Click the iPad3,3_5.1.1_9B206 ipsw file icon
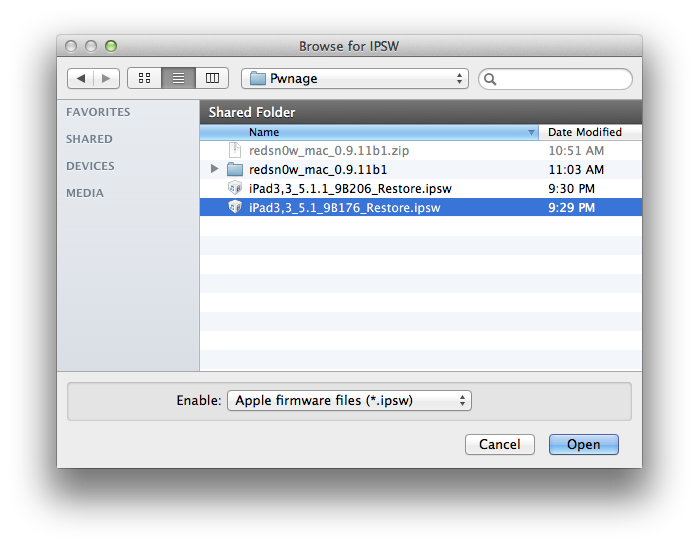This screenshot has width=699, height=547. click(x=235, y=188)
